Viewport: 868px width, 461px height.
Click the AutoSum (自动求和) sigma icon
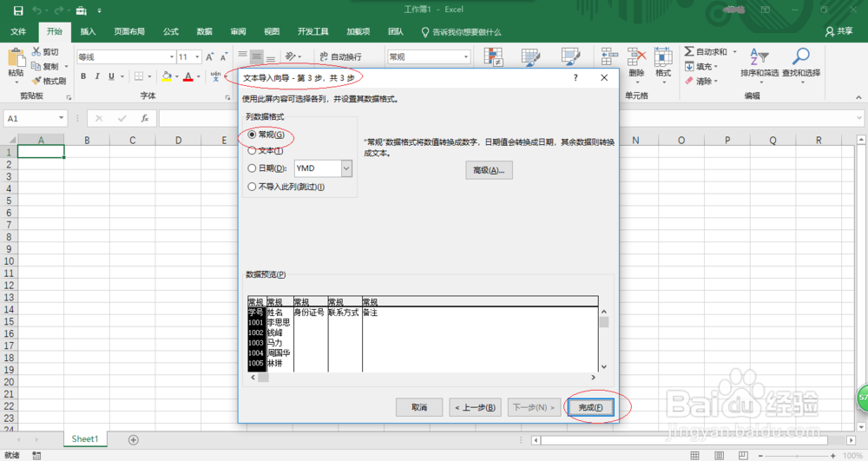pos(689,51)
